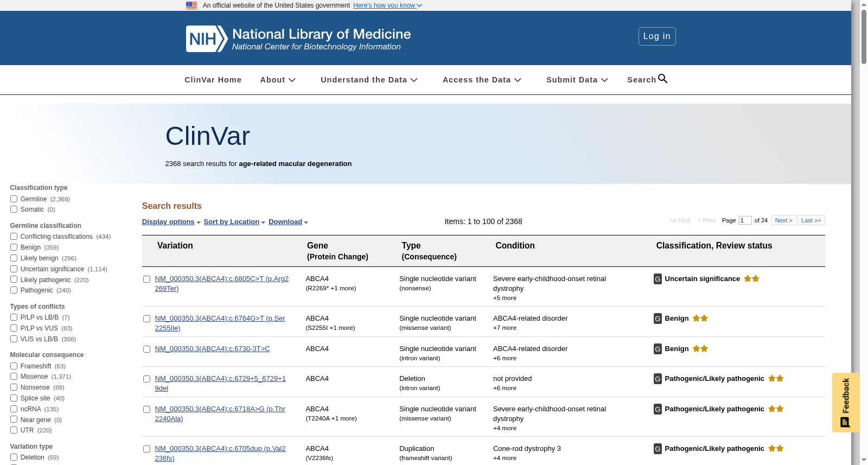Check the Deletion variation type checkbox
Image resolution: width=868 pixels, height=465 pixels.
pos(14,457)
